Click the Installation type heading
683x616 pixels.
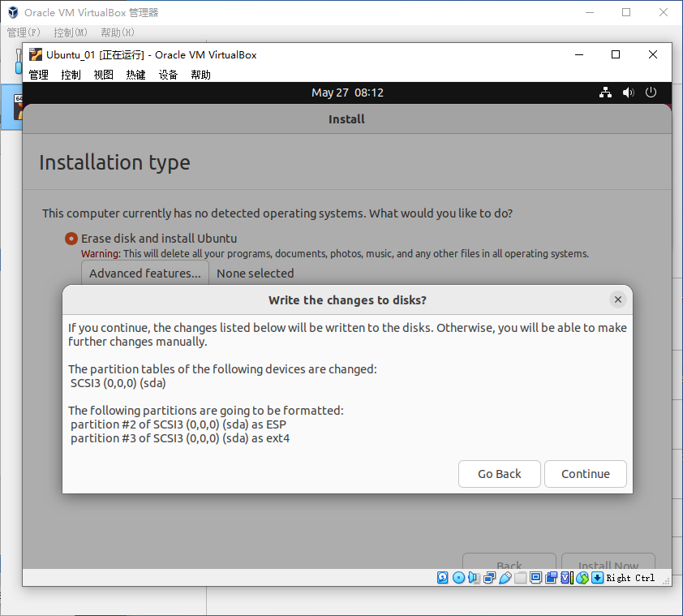(x=114, y=162)
